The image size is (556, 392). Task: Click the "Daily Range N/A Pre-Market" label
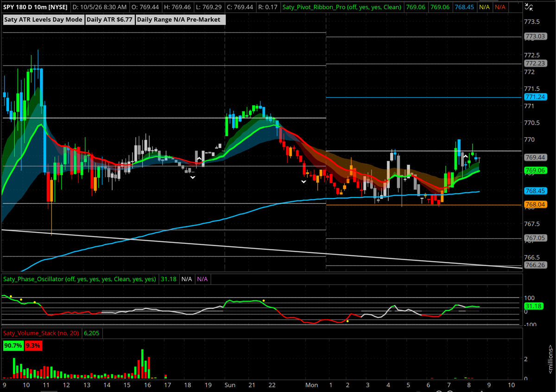click(x=181, y=19)
